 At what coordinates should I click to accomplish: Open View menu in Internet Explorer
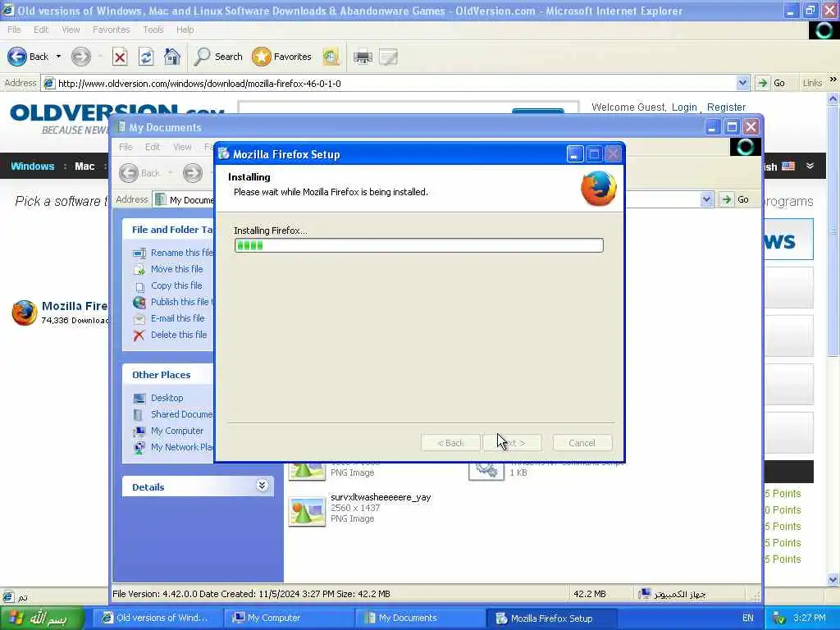click(71, 30)
